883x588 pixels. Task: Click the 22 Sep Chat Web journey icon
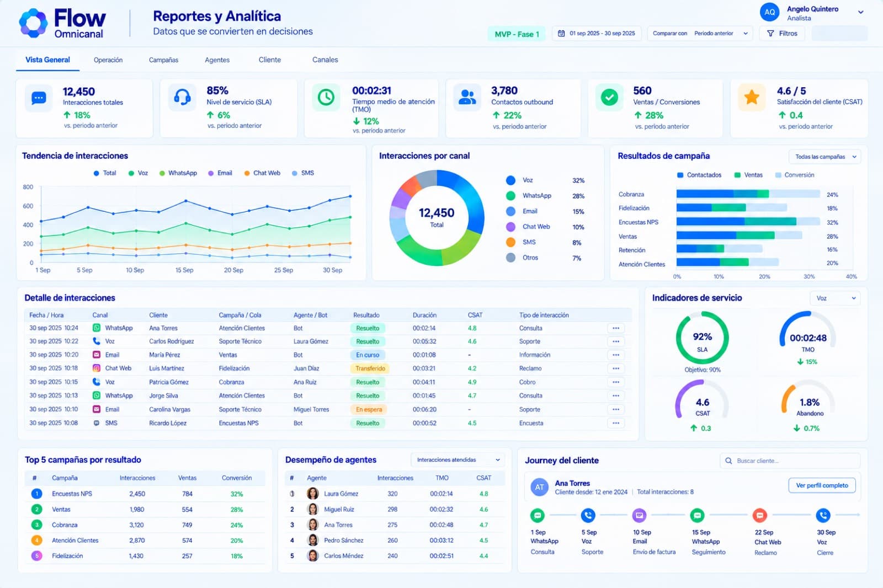coord(760,516)
